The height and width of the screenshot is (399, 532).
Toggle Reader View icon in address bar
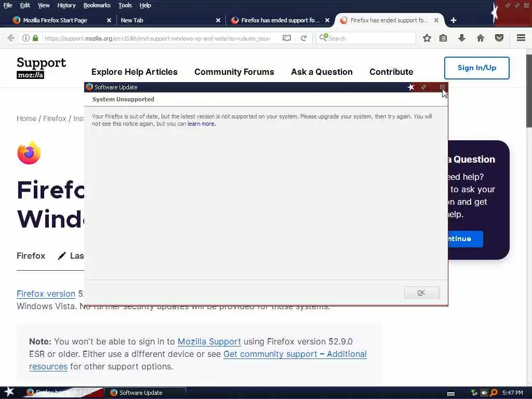click(x=287, y=38)
